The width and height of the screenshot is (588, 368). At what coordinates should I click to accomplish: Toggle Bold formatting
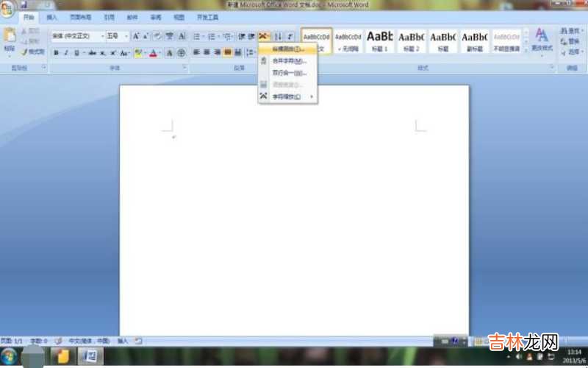pyautogui.click(x=56, y=53)
